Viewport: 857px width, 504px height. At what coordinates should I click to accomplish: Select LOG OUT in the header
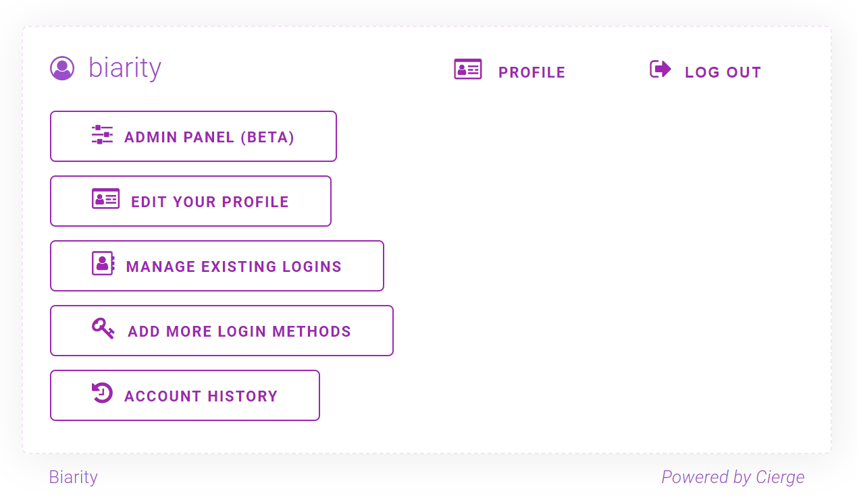pos(723,72)
